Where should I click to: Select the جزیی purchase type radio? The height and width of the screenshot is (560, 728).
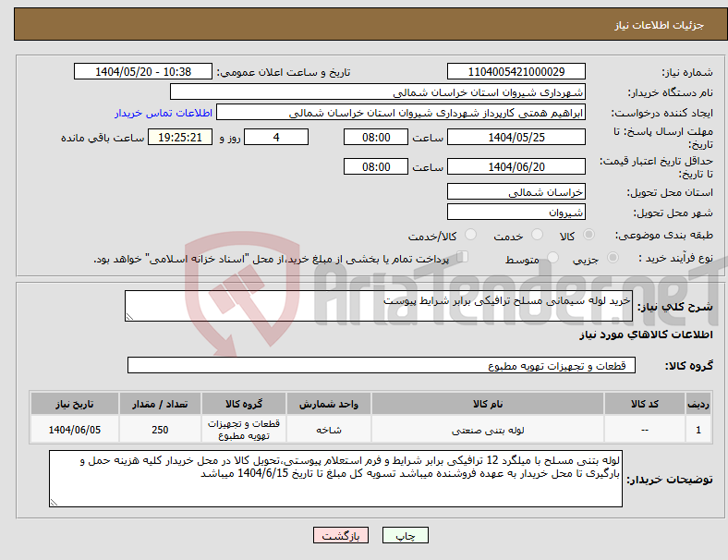(x=613, y=257)
